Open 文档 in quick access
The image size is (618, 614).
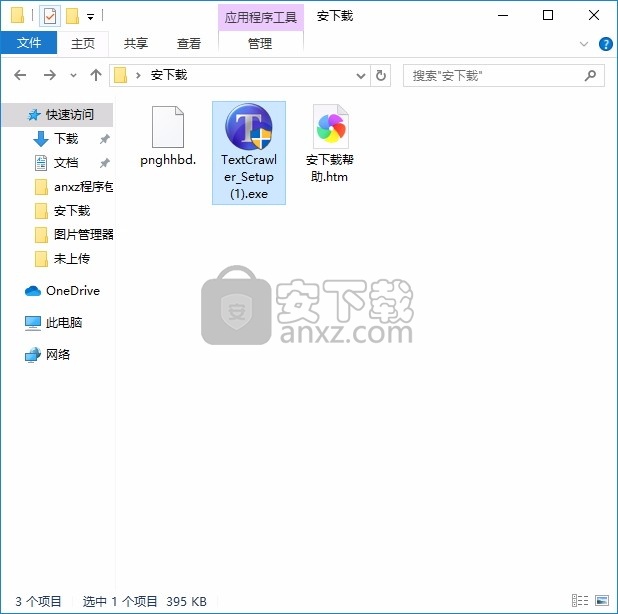tap(66, 163)
